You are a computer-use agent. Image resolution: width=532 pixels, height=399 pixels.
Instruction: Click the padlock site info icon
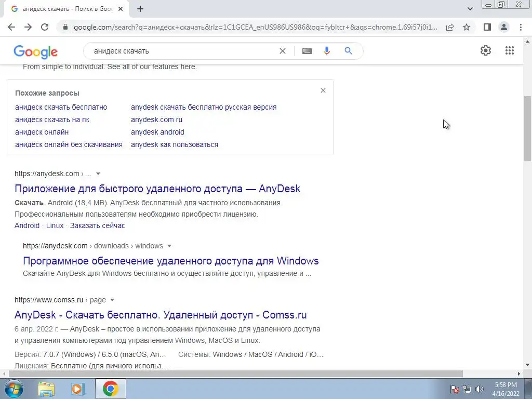click(65, 27)
